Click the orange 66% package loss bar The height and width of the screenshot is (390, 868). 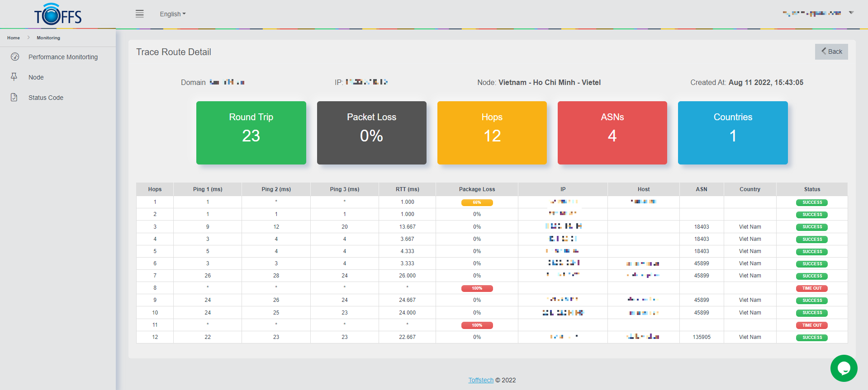pyautogui.click(x=477, y=202)
